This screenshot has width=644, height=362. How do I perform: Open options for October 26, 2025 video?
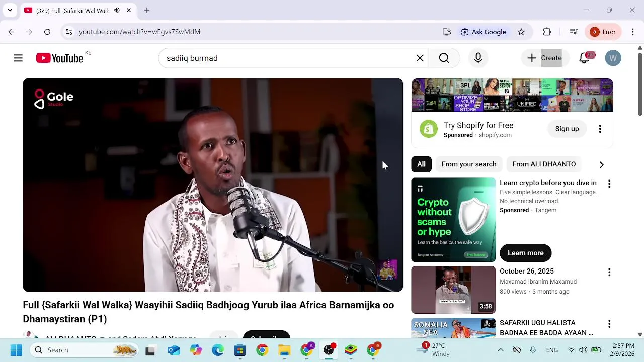click(609, 273)
